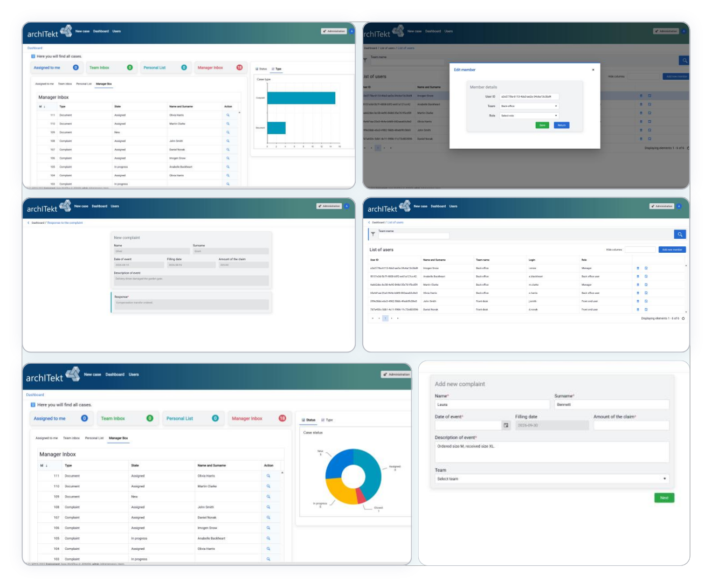
Task: Open the Team dropdown in the Edit member dialog
Action: tap(529, 106)
